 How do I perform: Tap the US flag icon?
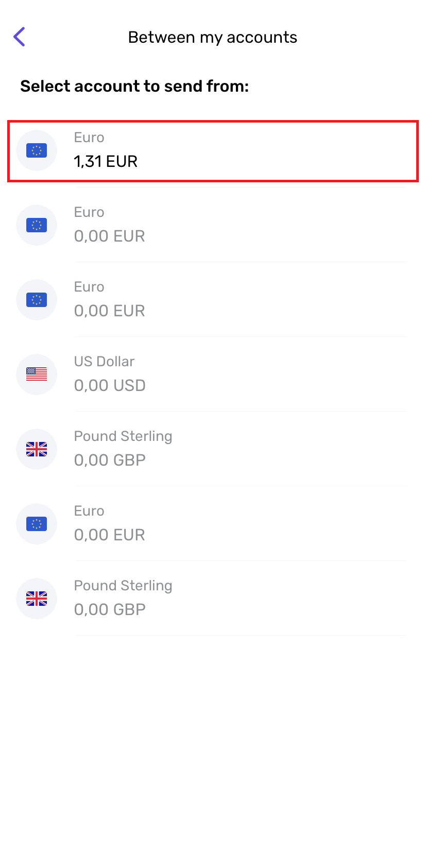tap(37, 375)
